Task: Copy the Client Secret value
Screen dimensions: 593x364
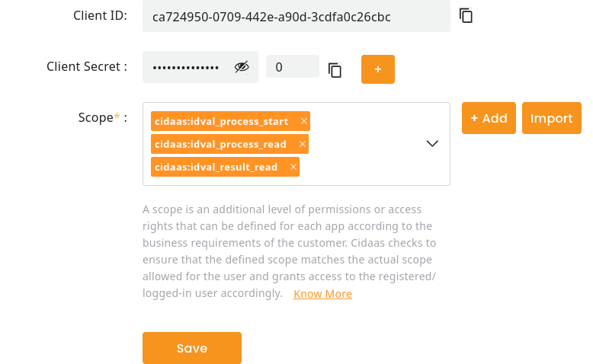Action: pos(335,70)
